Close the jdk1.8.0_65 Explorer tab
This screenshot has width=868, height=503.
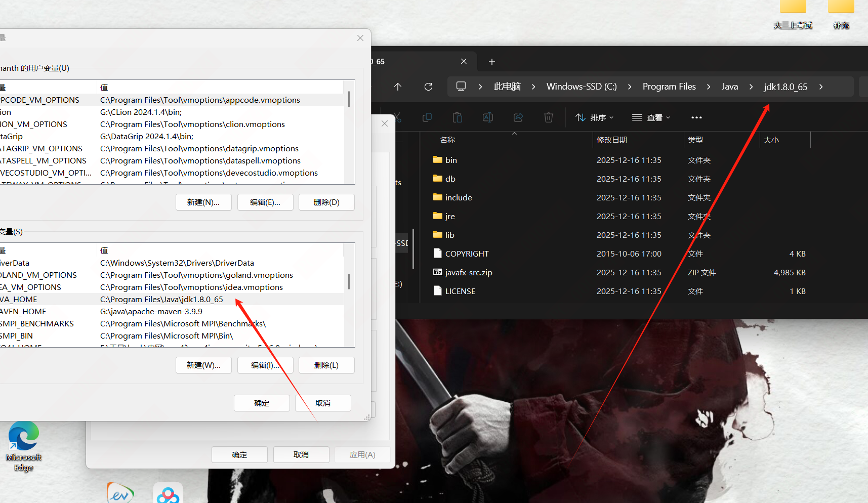[464, 61]
